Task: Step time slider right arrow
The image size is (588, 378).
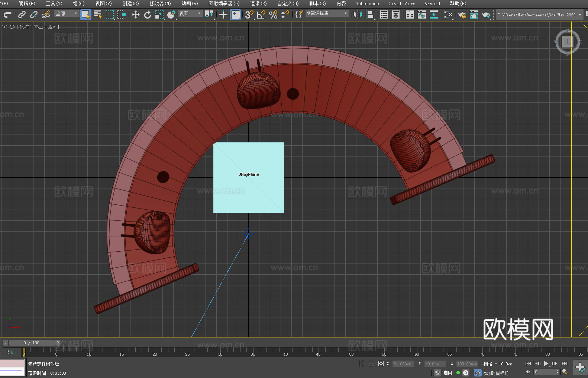Action: coord(58,343)
